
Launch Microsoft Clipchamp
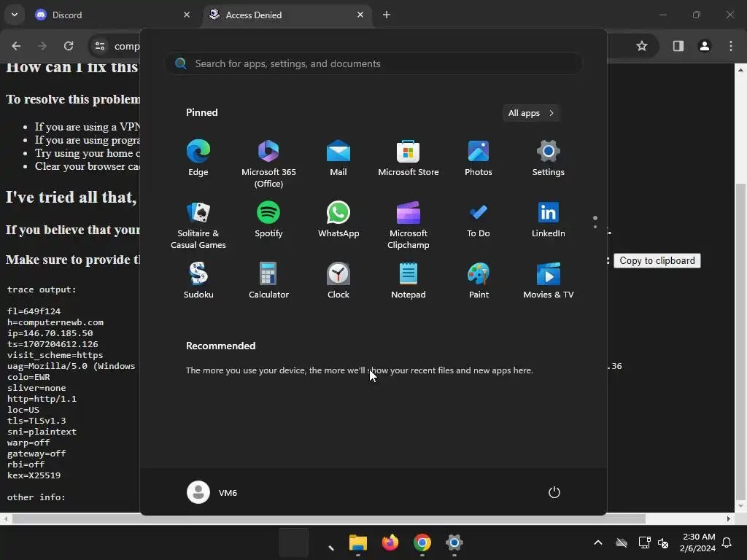point(409,225)
